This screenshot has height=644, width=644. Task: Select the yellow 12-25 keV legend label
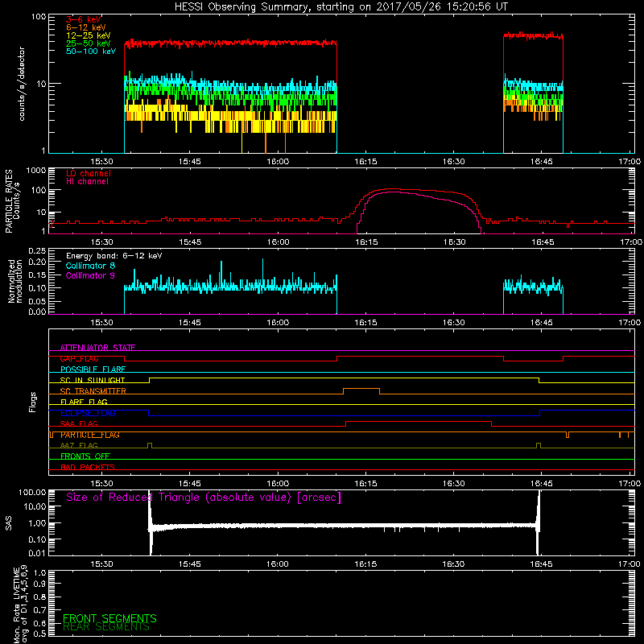[x=88, y=35]
